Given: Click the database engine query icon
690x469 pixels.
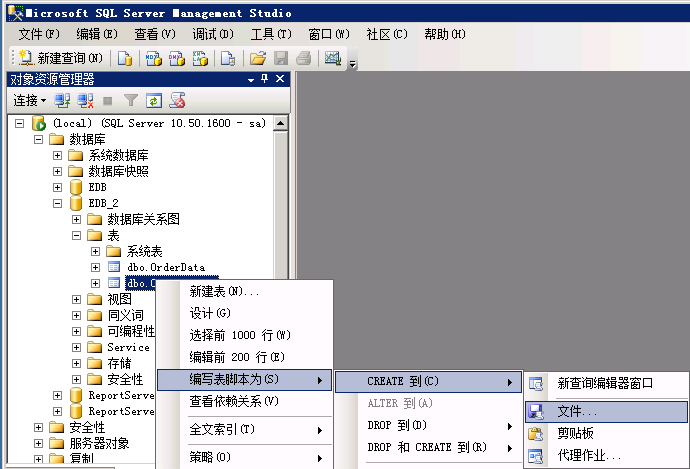Looking at the screenshot, I should 125,58.
